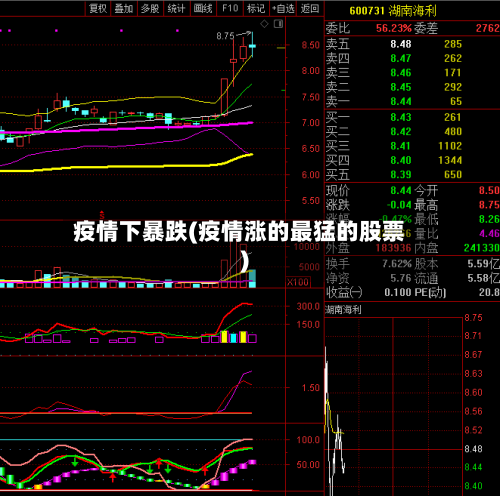Click the 湖南海利 intraday chart title

(x=343, y=310)
